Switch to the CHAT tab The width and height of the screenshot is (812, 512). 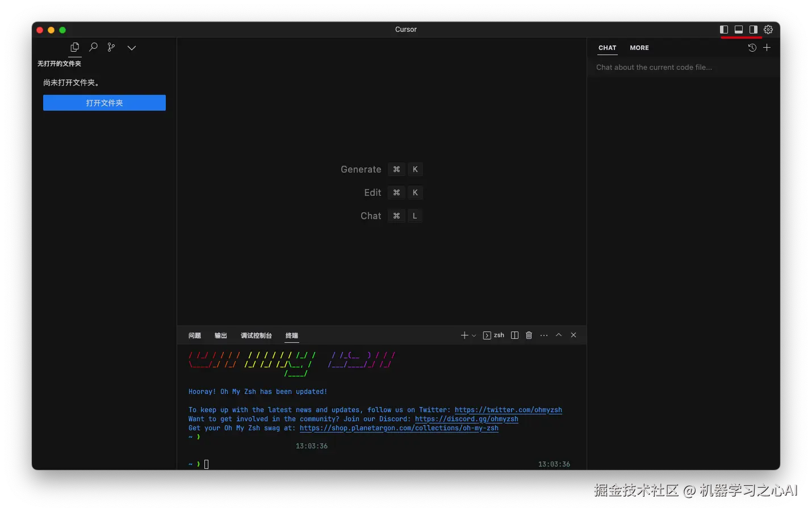tap(608, 48)
